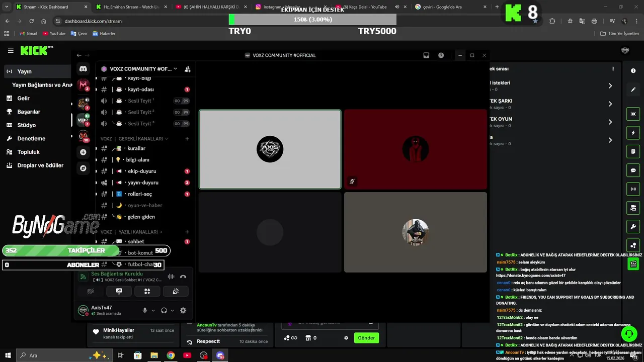This screenshot has height=362, width=644.
Task: Open Stüdyo in Kick sidebar
Action: click(x=37, y=125)
